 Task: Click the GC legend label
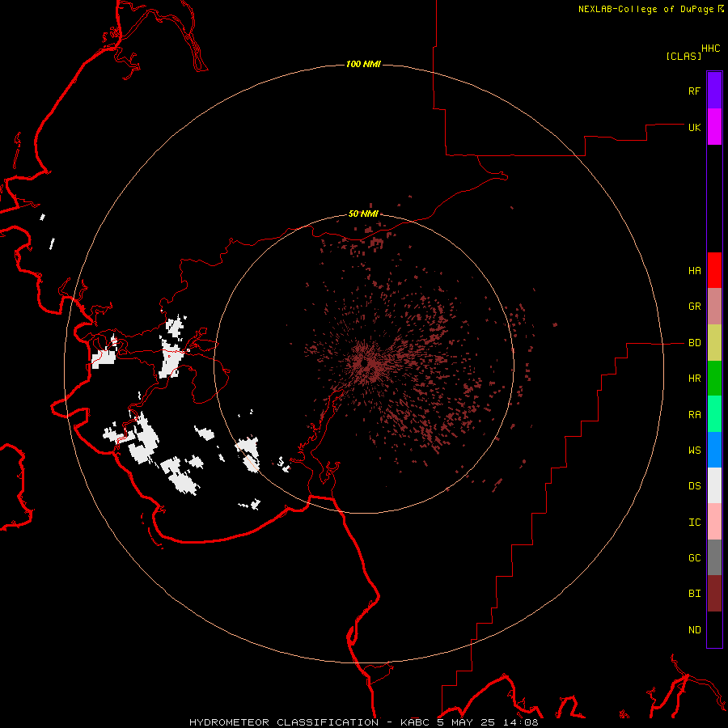[x=694, y=558]
